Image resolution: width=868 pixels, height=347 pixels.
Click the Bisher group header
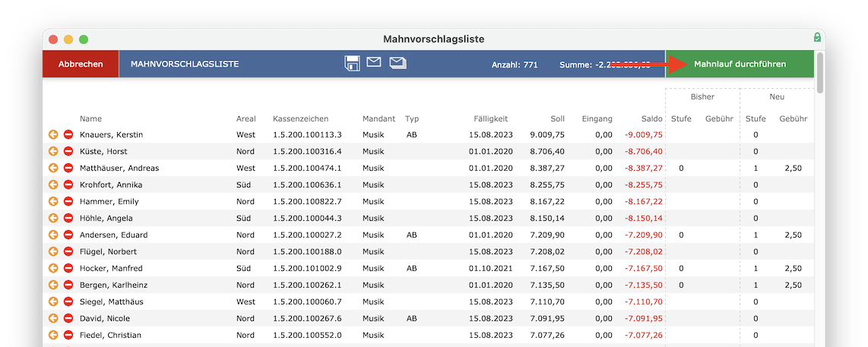click(x=702, y=97)
